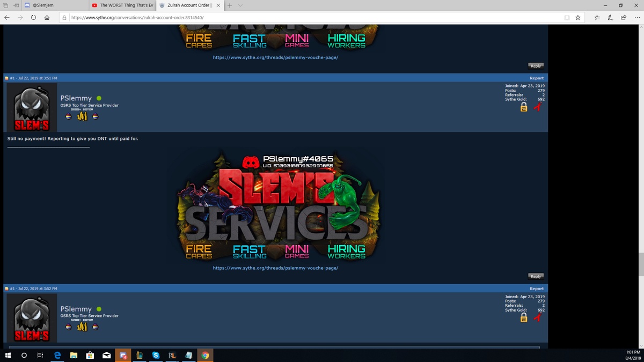Open Google Chrome from taskbar
The image size is (644, 362).
coord(205,355)
